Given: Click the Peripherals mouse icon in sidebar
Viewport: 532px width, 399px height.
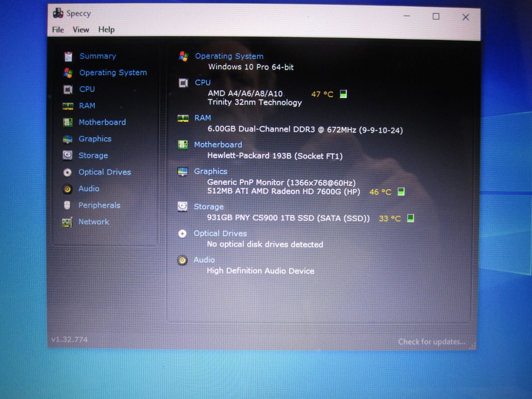Looking at the screenshot, I should tap(67, 205).
